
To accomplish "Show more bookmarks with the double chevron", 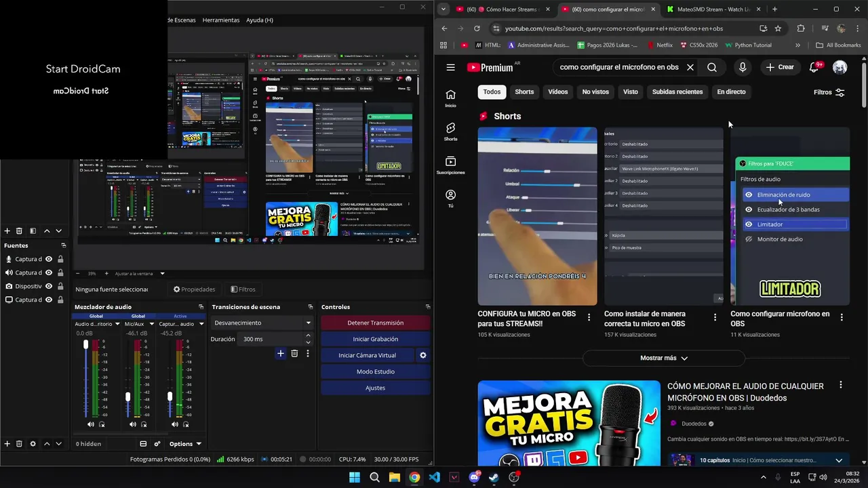I will 797,45.
